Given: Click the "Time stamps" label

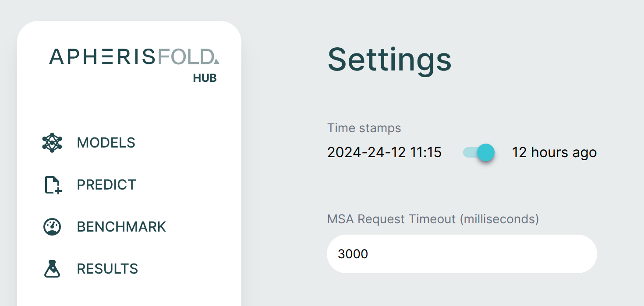Looking at the screenshot, I should tap(364, 128).
